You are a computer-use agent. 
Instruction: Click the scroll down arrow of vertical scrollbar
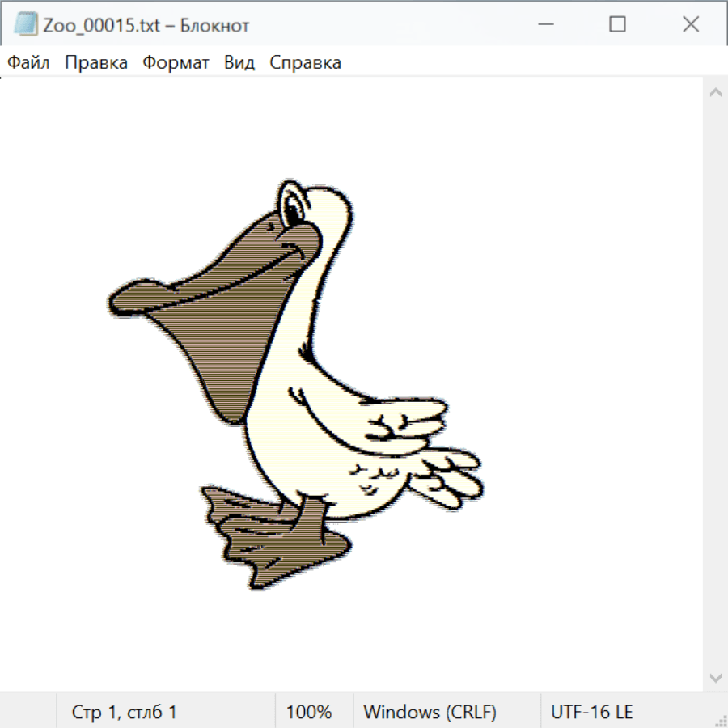pyautogui.click(x=715, y=676)
